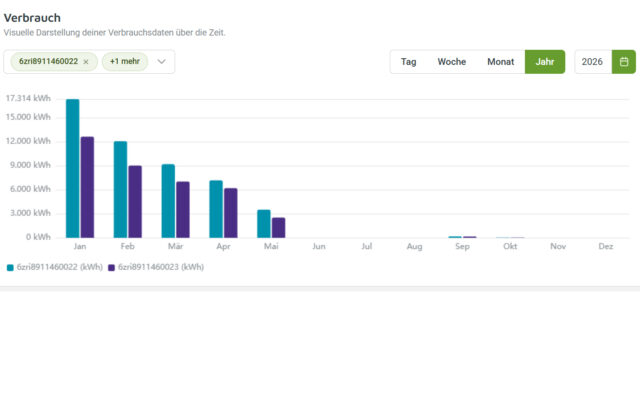Click the 15.000 kWh axis value
The width and height of the screenshot is (640, 400).
28,117
